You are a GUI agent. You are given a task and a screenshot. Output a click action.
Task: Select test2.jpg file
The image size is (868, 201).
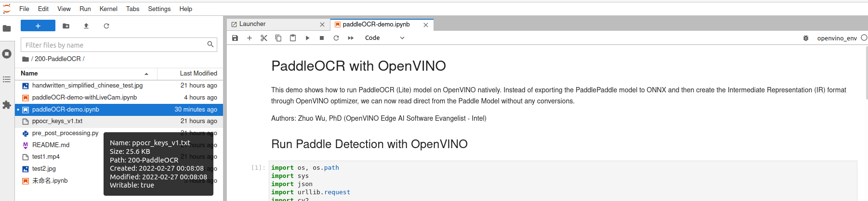44,169
